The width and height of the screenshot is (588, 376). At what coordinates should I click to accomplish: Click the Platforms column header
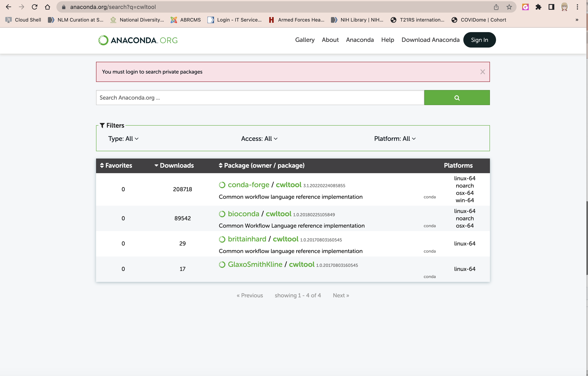(x=458, y=165)
